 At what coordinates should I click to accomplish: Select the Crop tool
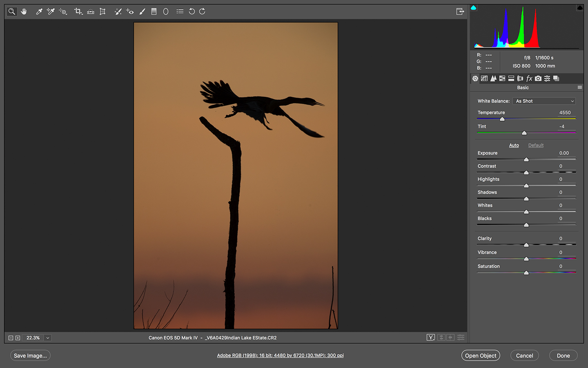tap(78, 11)
